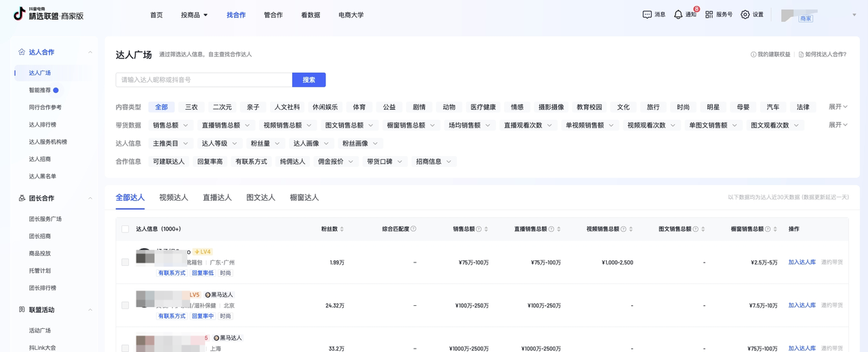The height and width of the screenshot is (352, 868).
Task: Open 团长服务广场 in sidebar
Action: pyautogui.click(x=45, y=219)
